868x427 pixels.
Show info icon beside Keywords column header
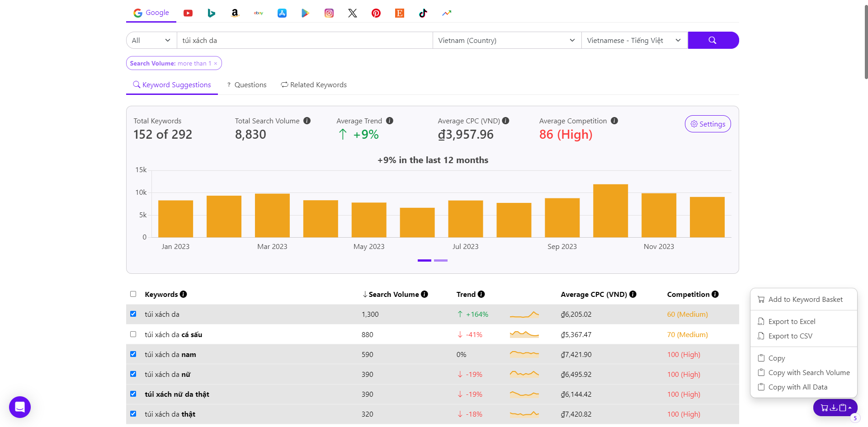pyautogui.click(x=183, y=294)
